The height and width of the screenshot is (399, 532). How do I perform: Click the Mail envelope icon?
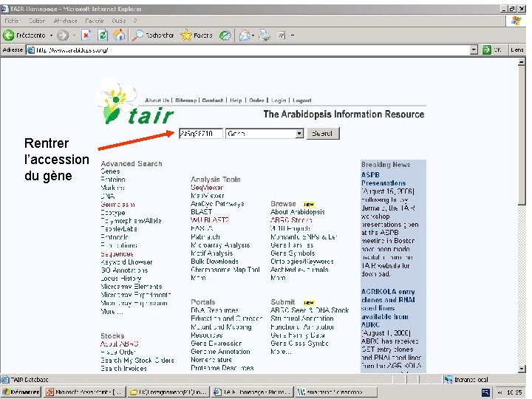point(244,35)
